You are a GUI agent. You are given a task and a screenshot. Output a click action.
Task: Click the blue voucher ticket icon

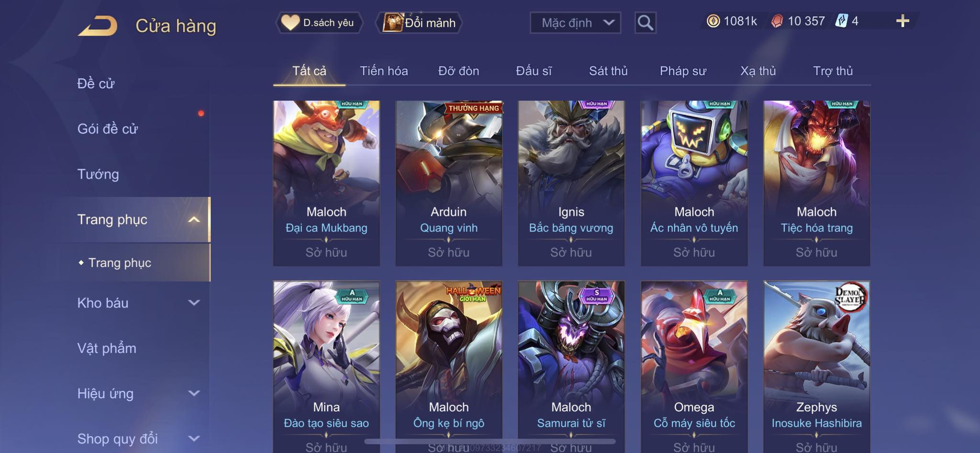(x=841, y=21)
